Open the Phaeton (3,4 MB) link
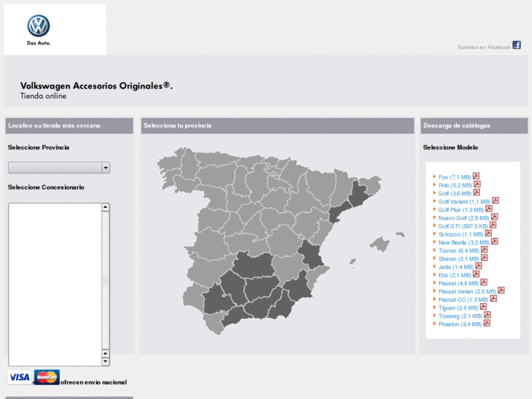The image size is (532, 399). pos(460,324)
